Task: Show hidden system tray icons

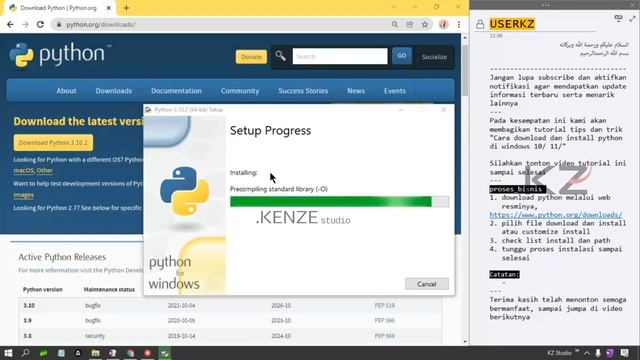Action: 587,353
